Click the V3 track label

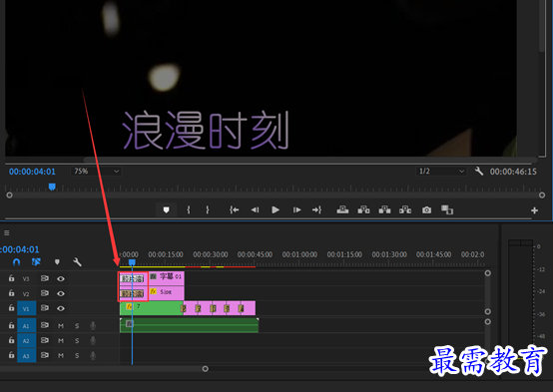click(26, 279)
